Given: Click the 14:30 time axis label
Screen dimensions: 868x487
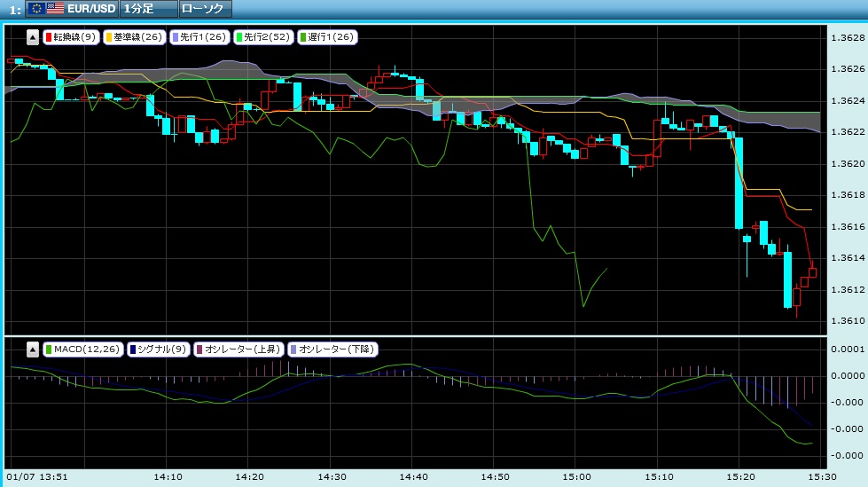Looking at the screenshot, I should 332,476.
